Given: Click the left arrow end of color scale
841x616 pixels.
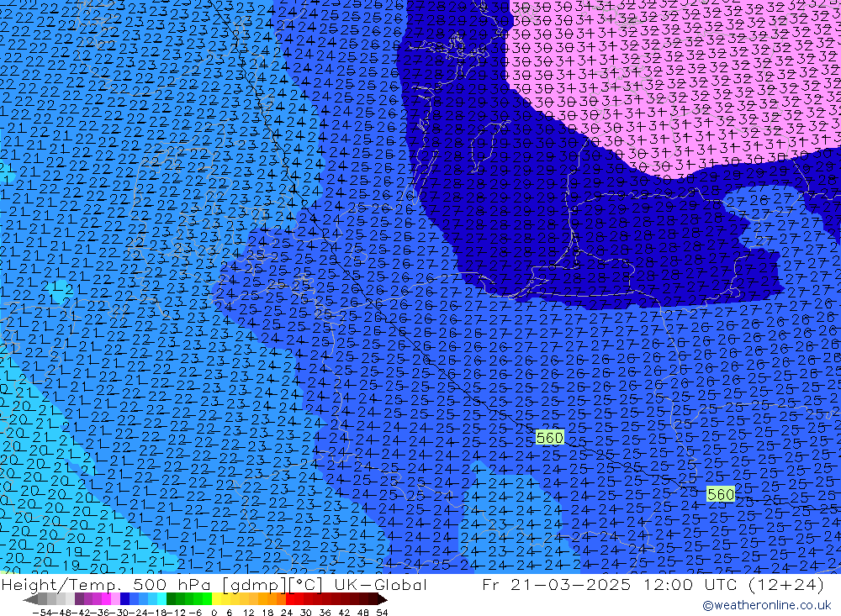Looking at the screenshot, I should click(x=30, y=599).
